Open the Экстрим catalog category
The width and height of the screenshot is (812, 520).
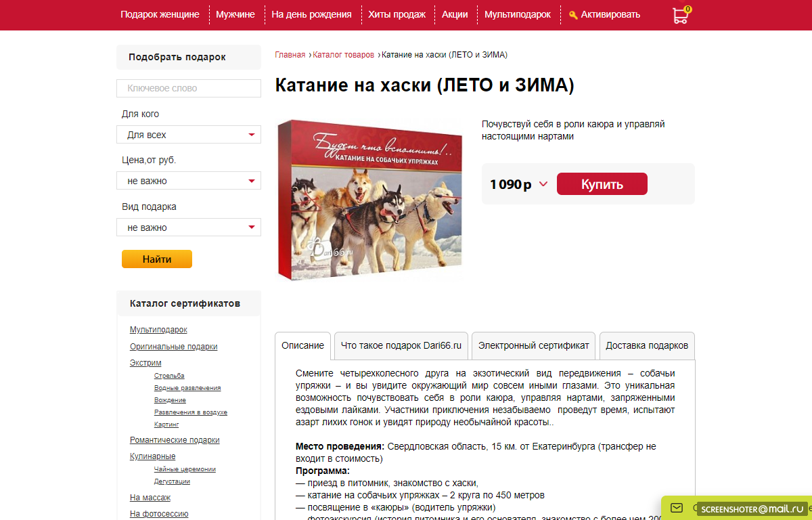145,363
